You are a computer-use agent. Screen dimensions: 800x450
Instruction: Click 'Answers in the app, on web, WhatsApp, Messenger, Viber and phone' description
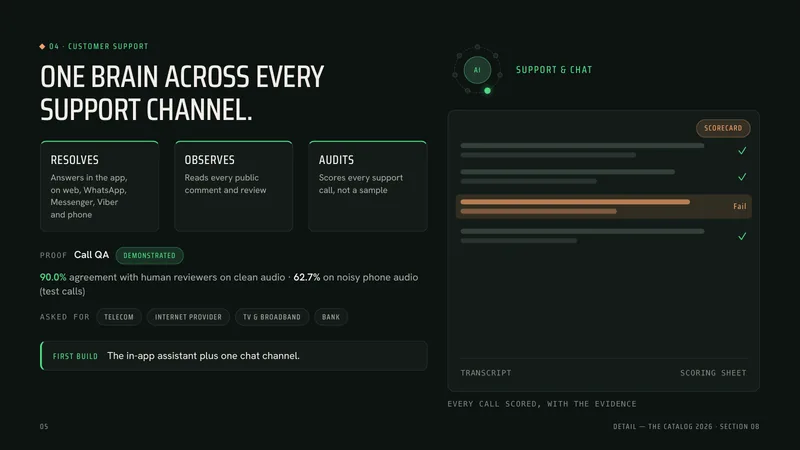click(89, 196)
